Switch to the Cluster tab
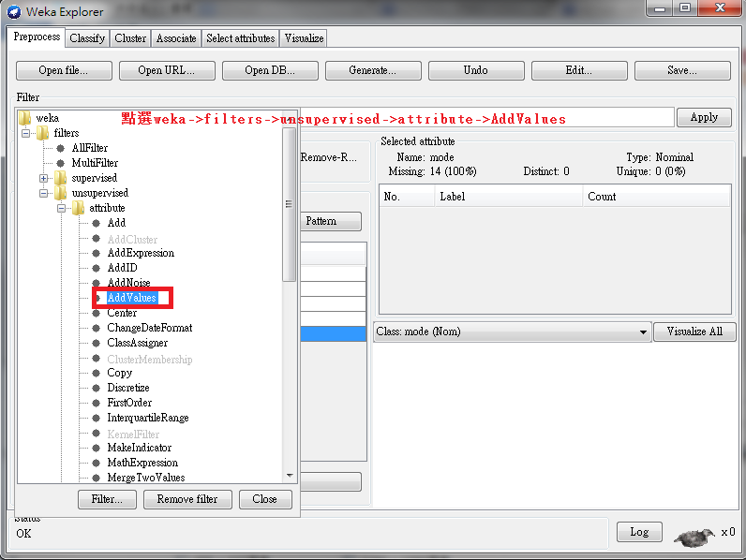This screenshot has width=746, height=560. coord(130,38)
